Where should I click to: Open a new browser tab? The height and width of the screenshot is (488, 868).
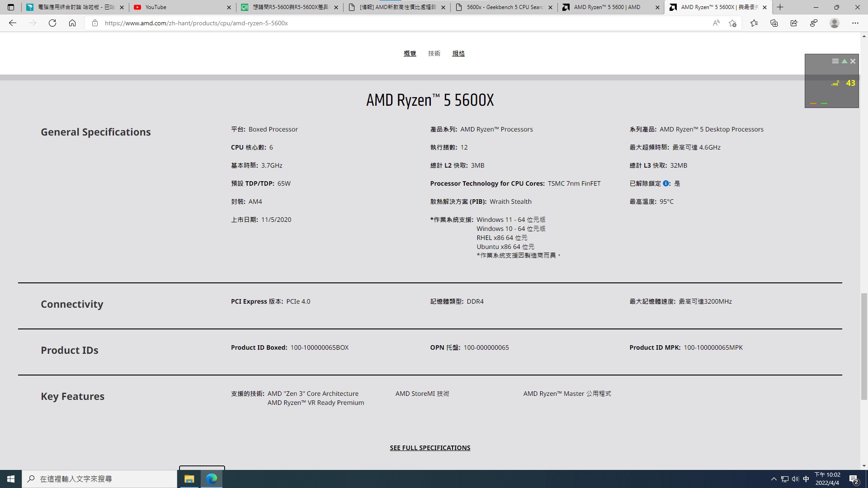(x=780, y=7)
